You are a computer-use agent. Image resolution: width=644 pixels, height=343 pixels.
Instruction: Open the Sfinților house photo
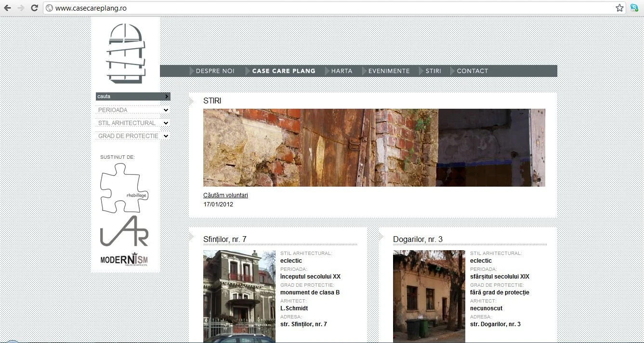click(x=239, y=296)
